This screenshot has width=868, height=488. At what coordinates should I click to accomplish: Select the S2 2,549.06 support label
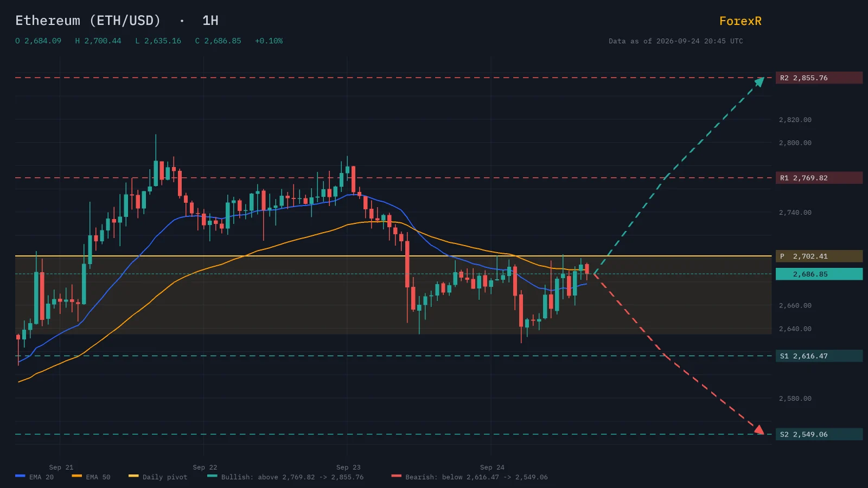(x=819, y=434)
